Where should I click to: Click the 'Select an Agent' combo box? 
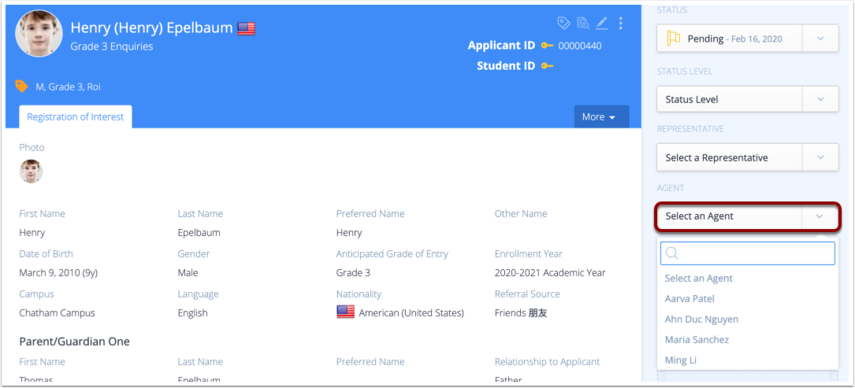[x=747, y=216]
